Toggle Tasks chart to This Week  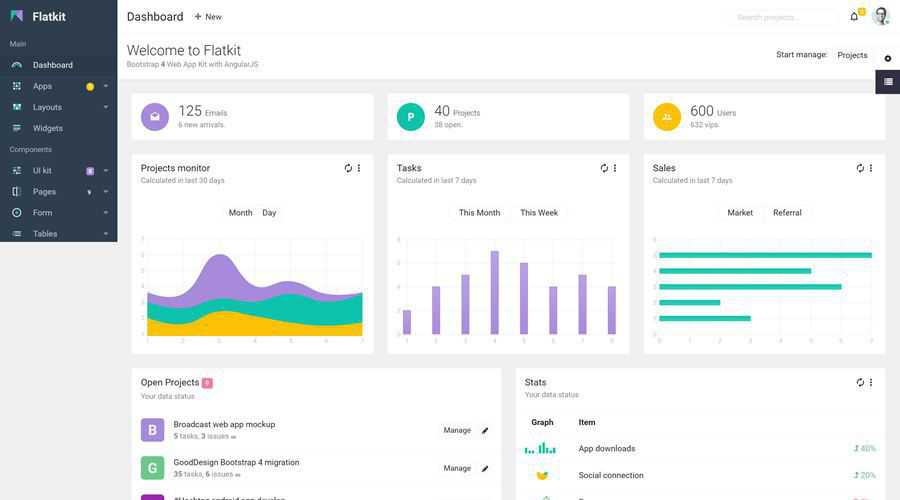point(539,213)
